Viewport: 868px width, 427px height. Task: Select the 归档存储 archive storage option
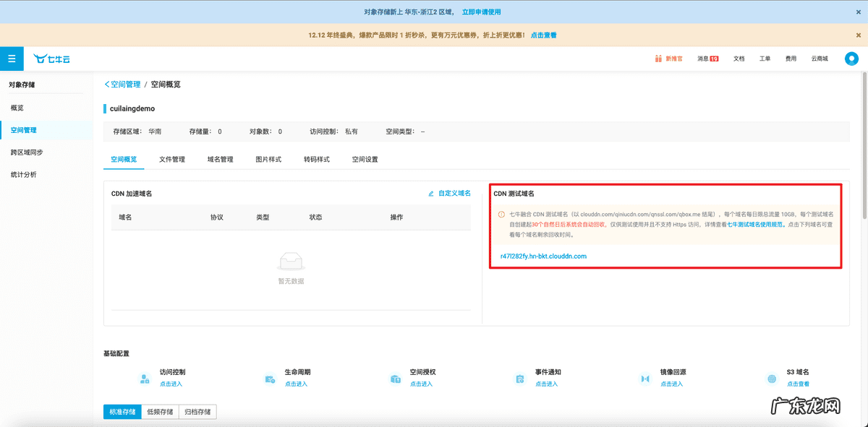click(x=197, y=411)
